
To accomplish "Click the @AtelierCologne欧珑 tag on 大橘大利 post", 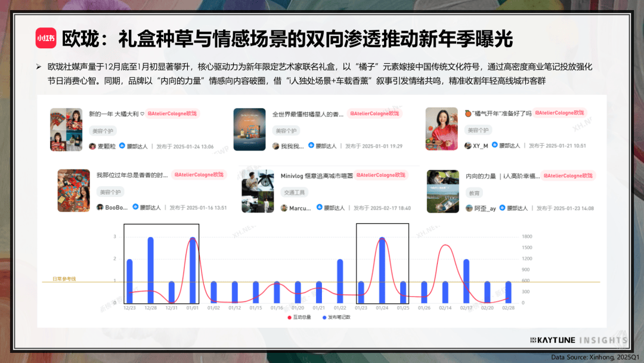I will [172, 113].
